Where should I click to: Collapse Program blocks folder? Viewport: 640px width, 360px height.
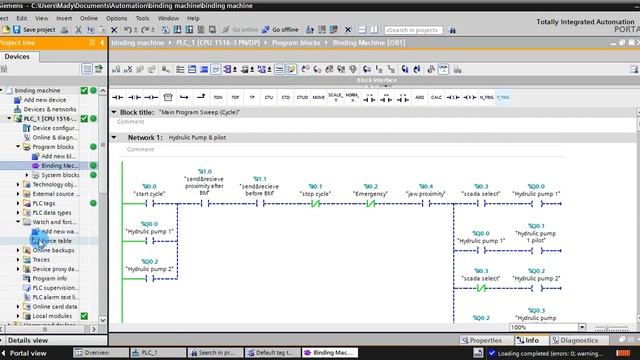tap(18, 147)
